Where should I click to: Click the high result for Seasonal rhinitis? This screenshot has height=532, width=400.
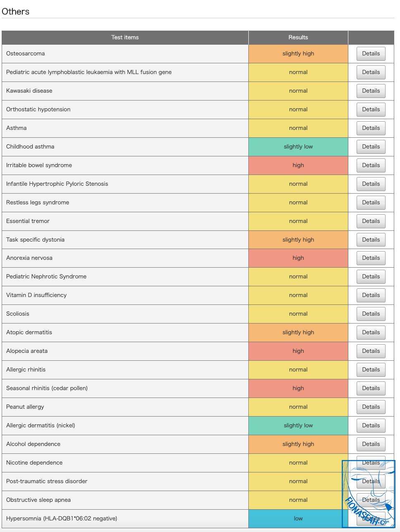coord(298,388)
